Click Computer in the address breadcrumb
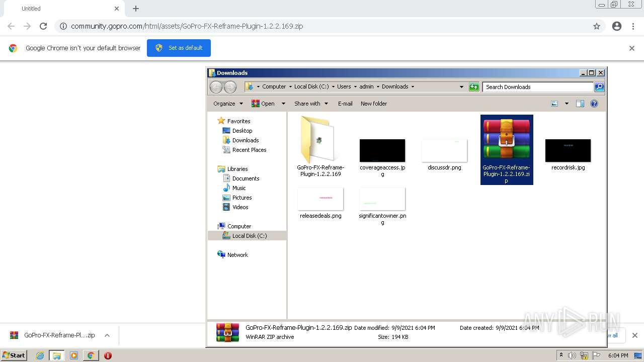 274,86
